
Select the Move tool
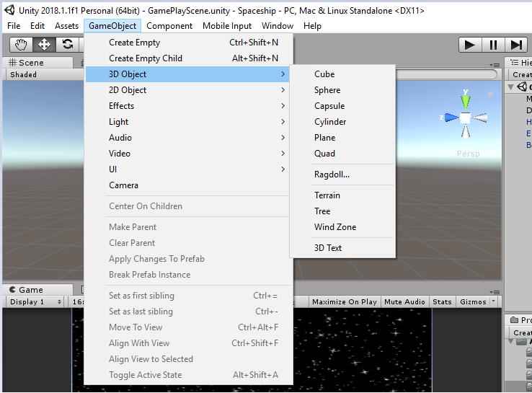[44, 45]
